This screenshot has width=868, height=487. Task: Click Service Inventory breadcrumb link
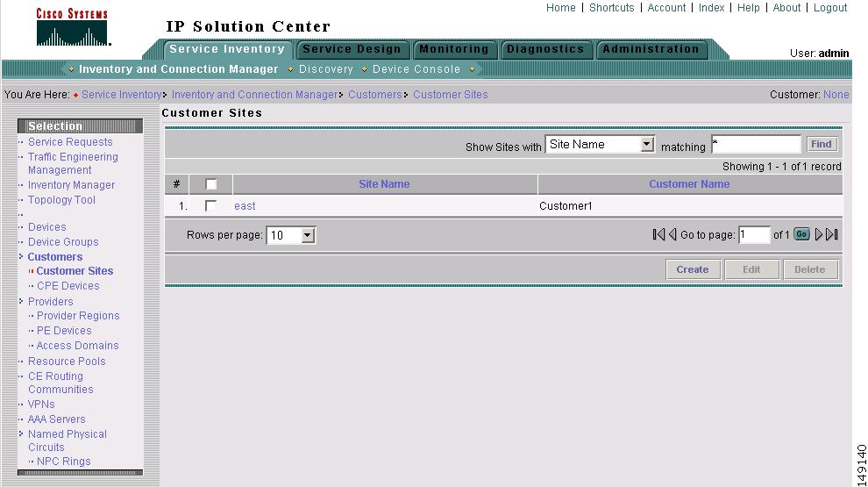coord(121,95)
